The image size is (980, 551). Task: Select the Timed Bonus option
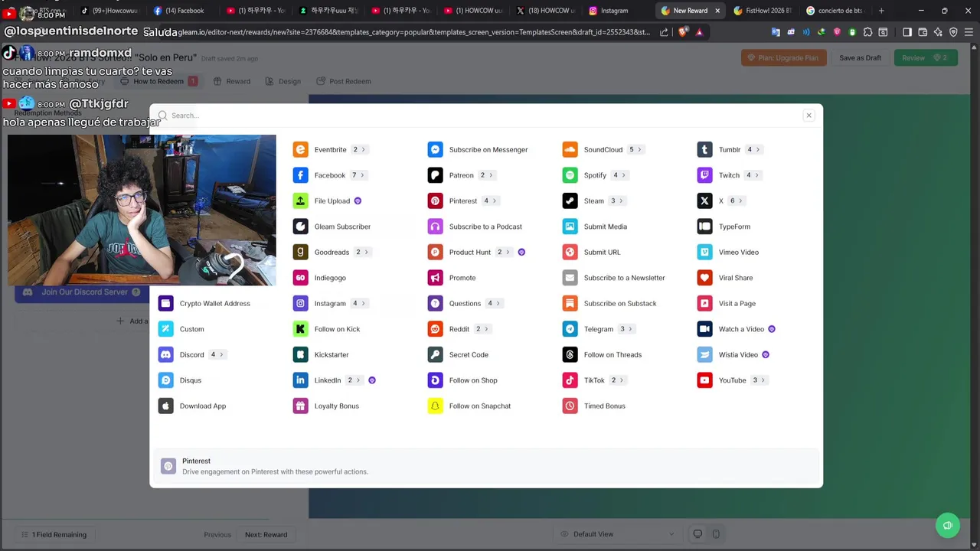point(594,406)
